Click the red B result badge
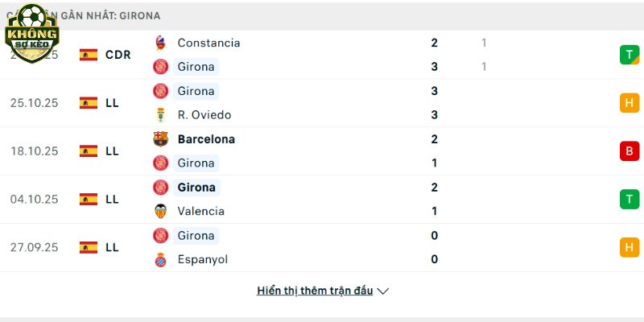The width and height of the screenshot is (644, 322). tap(629, 151)
